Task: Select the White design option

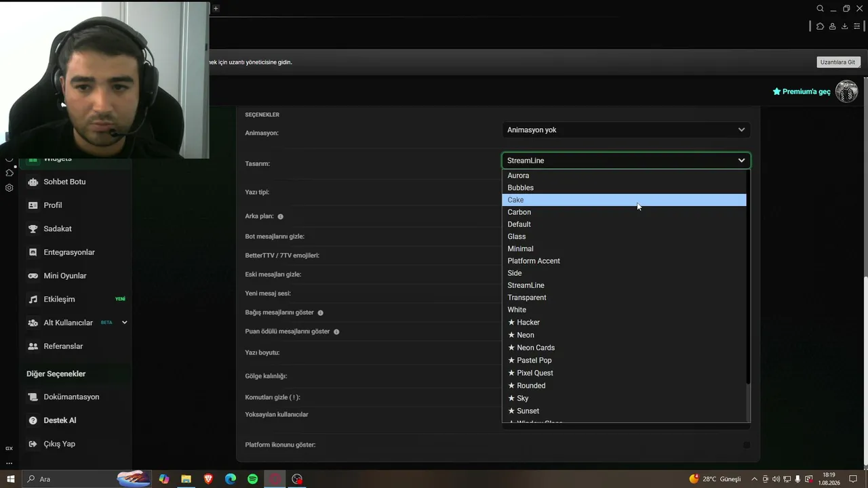Action: 624,310
